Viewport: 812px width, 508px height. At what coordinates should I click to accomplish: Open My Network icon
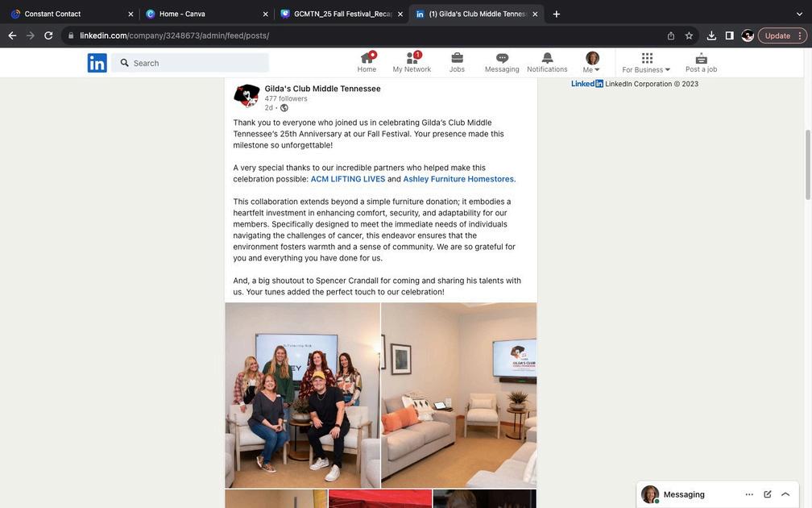tap(412, 62)
